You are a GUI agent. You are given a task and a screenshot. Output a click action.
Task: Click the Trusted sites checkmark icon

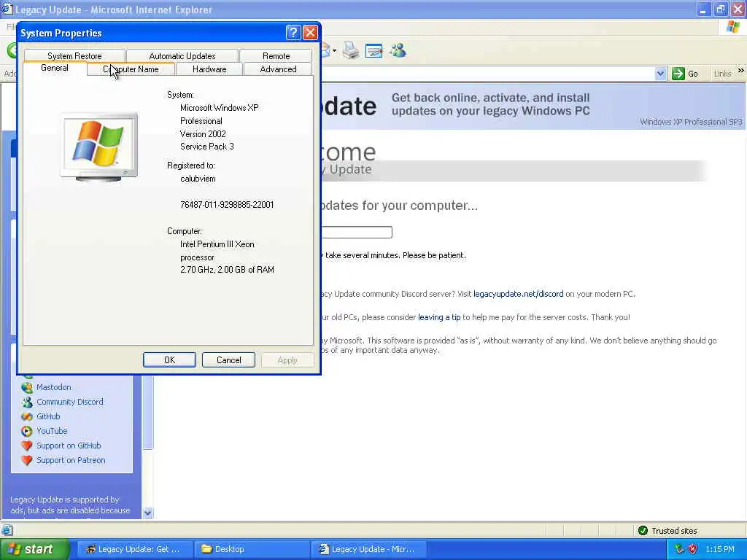pyautogui.click(x=643, y=531)
